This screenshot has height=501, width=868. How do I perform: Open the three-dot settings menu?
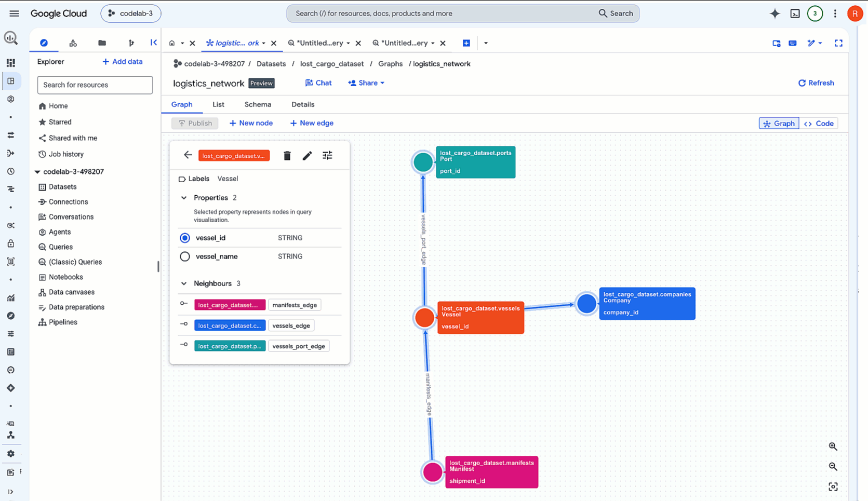pos(835,13)
